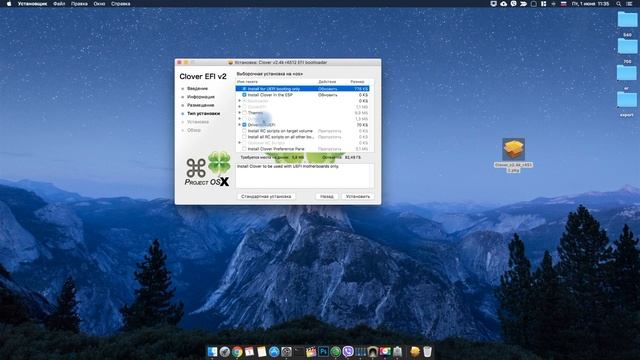Enable the Themes checkbox

[244, 113]
